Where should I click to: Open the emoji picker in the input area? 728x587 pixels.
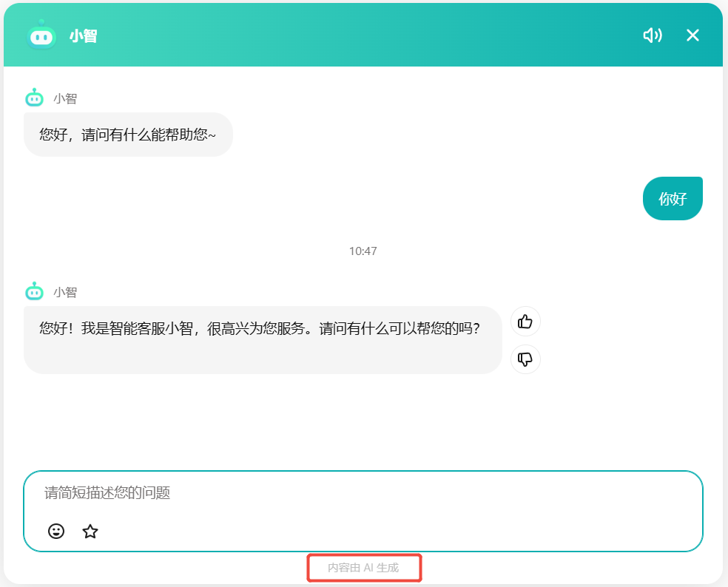(56, 532)
